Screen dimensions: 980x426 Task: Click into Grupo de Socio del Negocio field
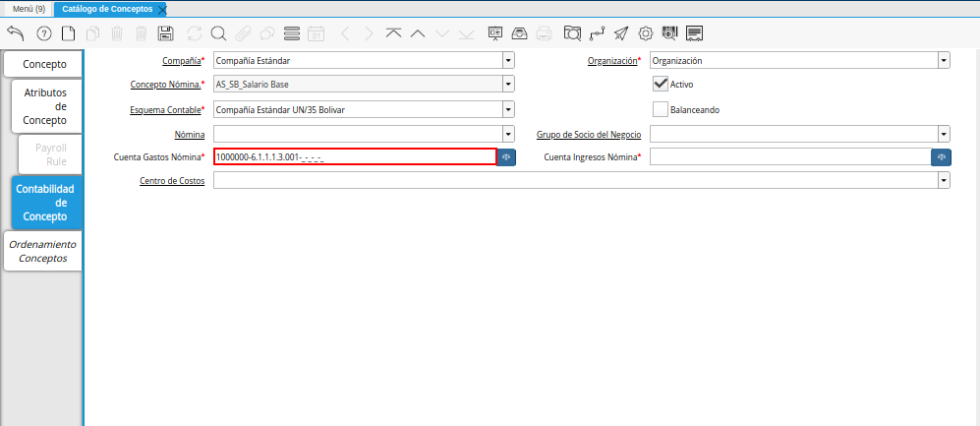click(x=794, y=134)
